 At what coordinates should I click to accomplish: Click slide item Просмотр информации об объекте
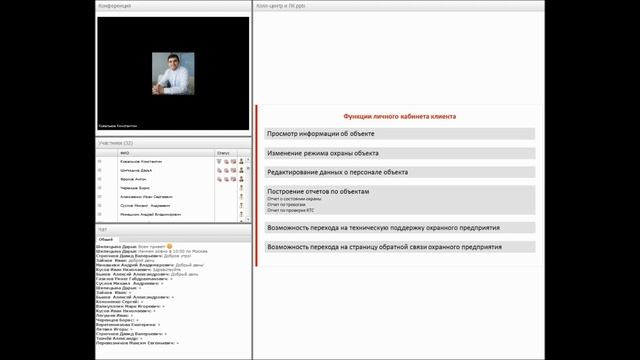[x=400, y=133]
